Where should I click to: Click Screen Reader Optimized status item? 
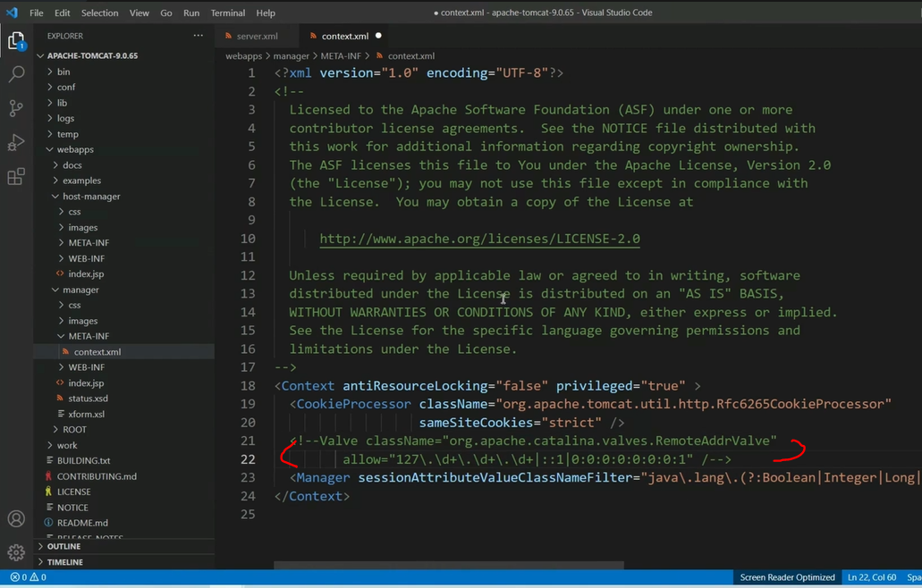click(x=787, y=577)
